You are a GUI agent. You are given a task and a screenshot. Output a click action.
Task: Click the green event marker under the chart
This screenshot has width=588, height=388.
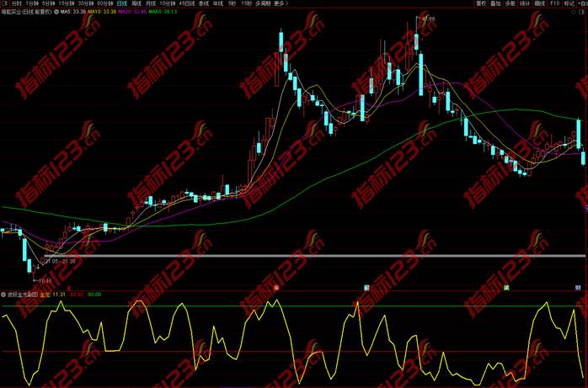pyautogui.click(x=506, y=288)
